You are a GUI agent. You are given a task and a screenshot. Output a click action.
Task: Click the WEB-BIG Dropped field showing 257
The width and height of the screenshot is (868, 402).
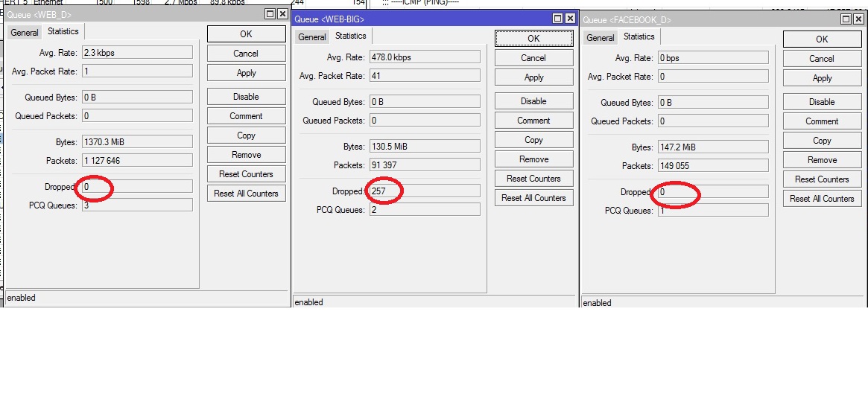[x=425, y=191]
